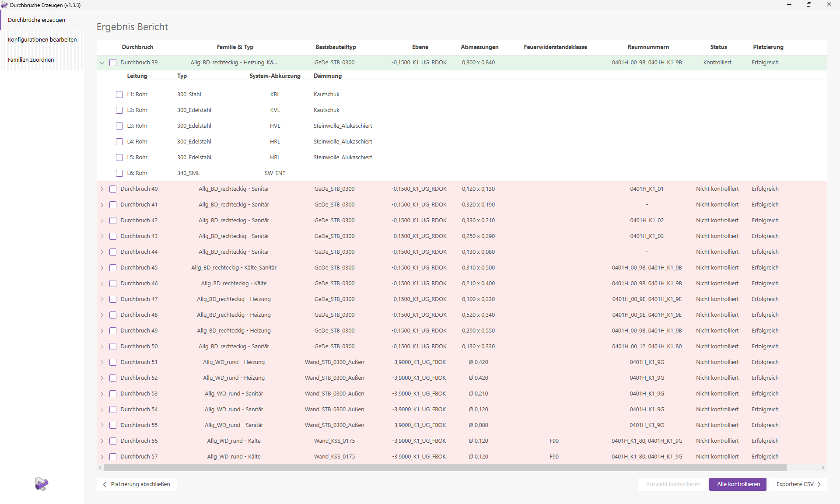Enable the L3: Rohr checkbox
Image resolution: width=840 pixels, height=504 pixels.
tap(119, 126)
